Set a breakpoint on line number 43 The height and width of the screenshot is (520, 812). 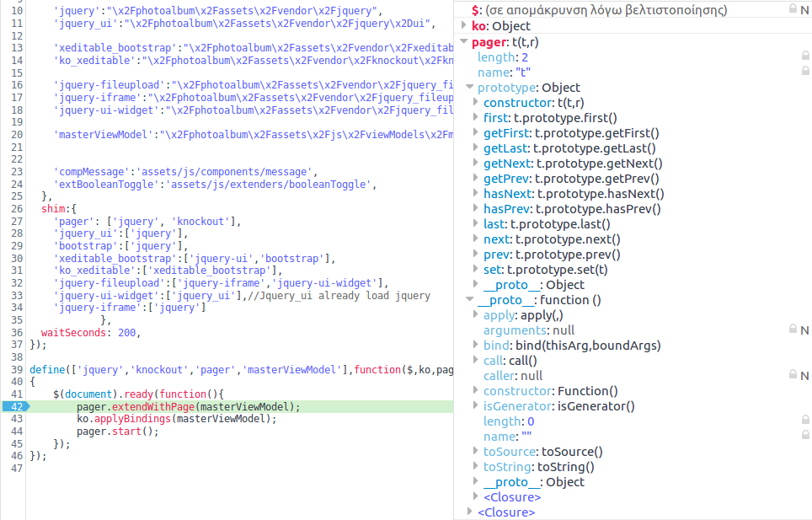click(x=17, y=419)
